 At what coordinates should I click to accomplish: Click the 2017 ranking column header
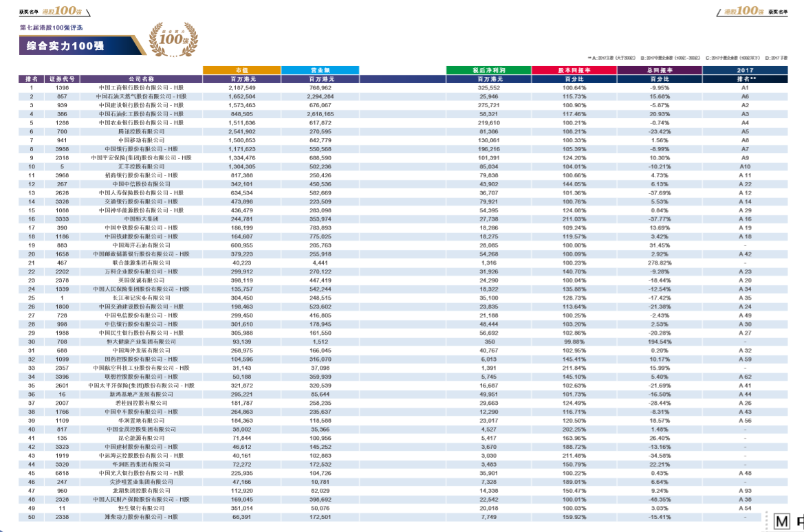click(745, 70)
